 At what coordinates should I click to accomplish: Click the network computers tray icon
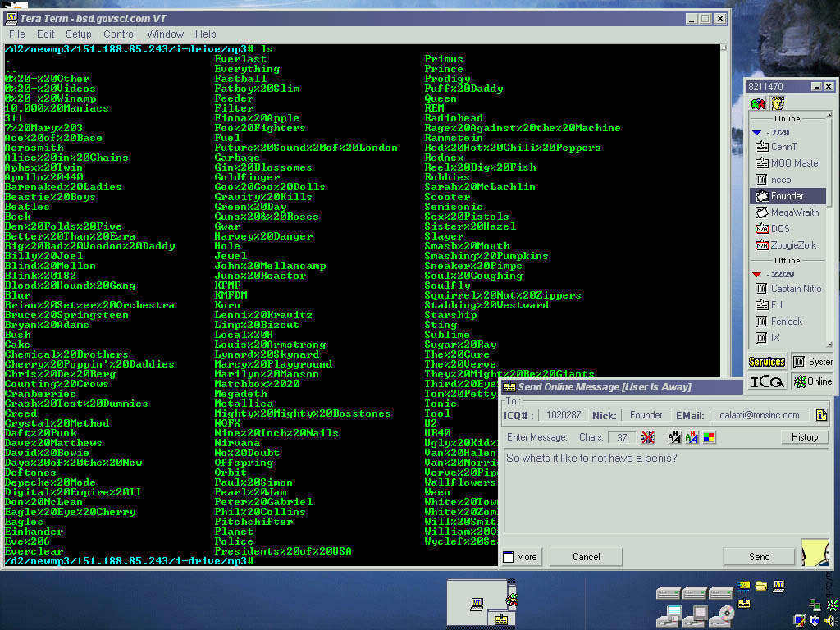pos(815,605)
